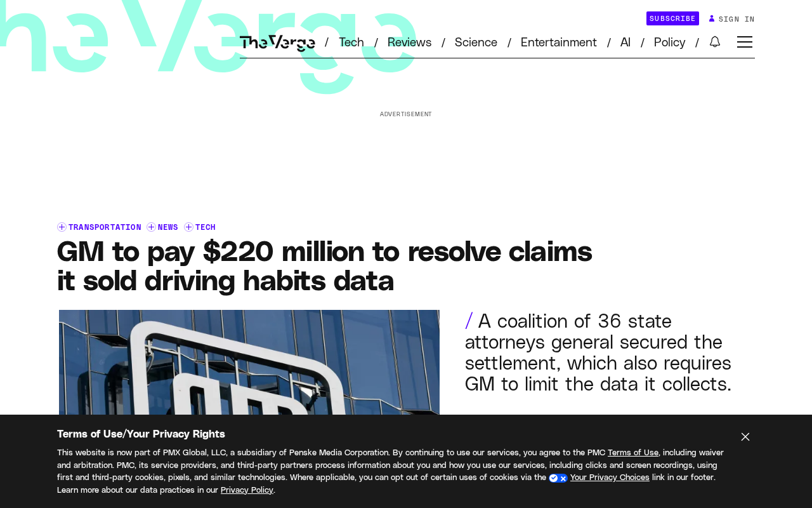Screen dimensions: 812x508
Task: Open the Reviews navigation section
Action: coord(409,43)
